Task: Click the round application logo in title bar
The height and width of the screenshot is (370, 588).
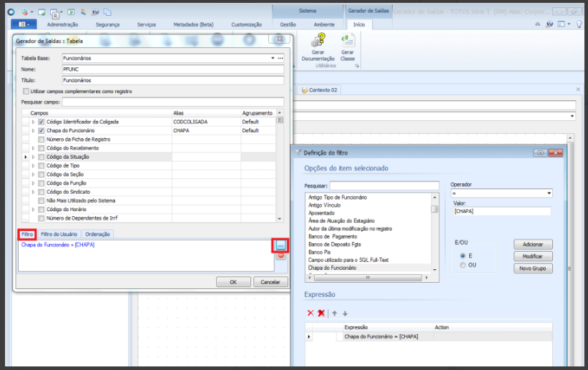Action: click(11, 12)
